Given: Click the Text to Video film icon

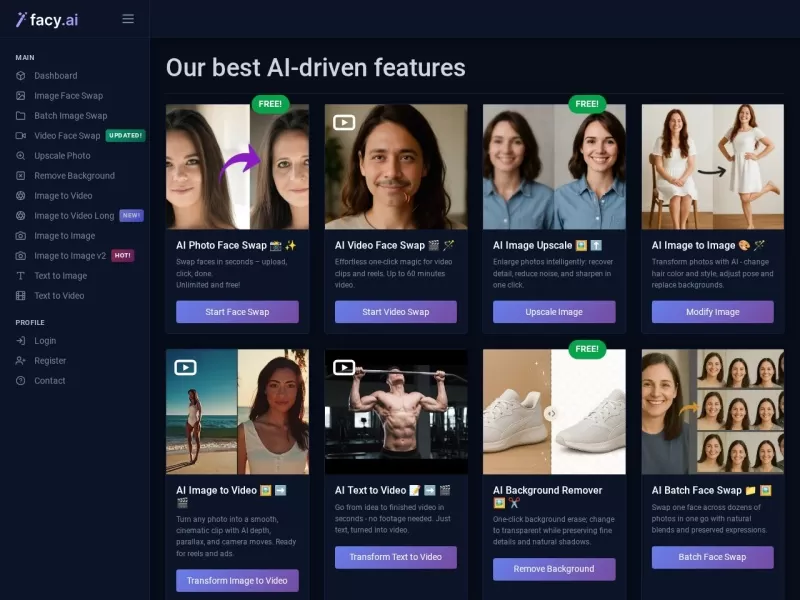Looking at the screenshot, I should click(x=20, y=295).
